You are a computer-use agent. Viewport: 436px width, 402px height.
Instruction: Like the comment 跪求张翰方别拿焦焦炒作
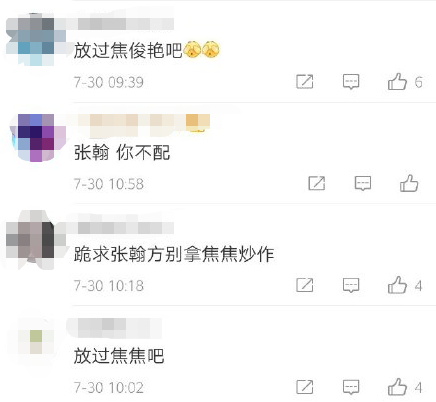pos(397,285)
